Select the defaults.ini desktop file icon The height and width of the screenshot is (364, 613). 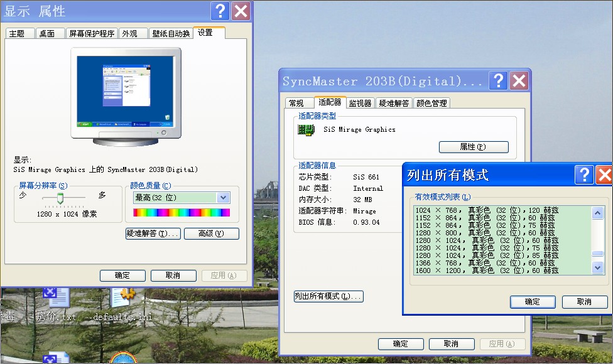point(122,304)
